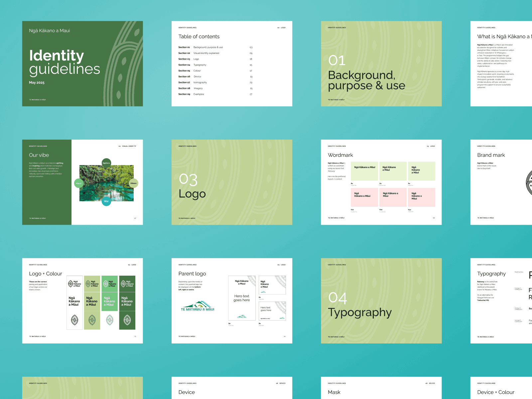Screen dimensions: 532x399
Task: Click the Section 08 Imagery row
Action: [215, 88]
